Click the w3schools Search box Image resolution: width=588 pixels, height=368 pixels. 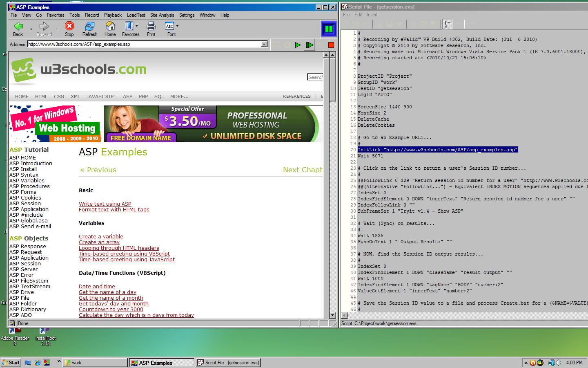pyautogui.click(x=315, y=77)
